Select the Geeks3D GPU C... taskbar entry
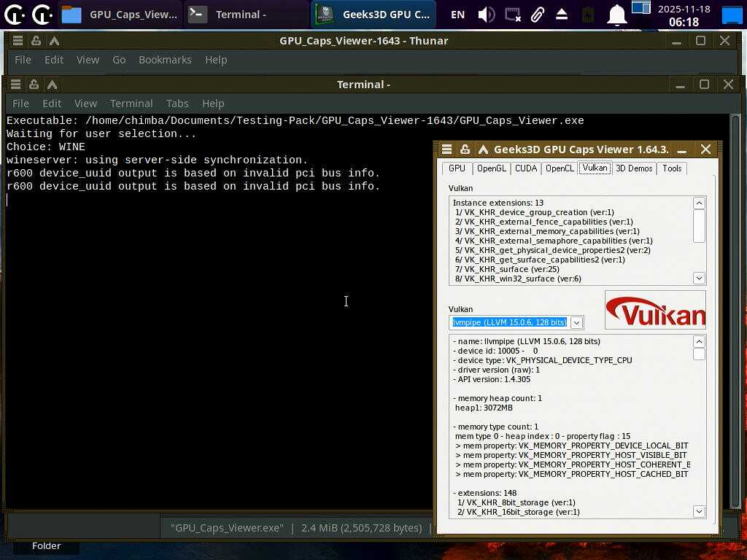The height and width of the screenshot is (560, 747). point(373,15)
